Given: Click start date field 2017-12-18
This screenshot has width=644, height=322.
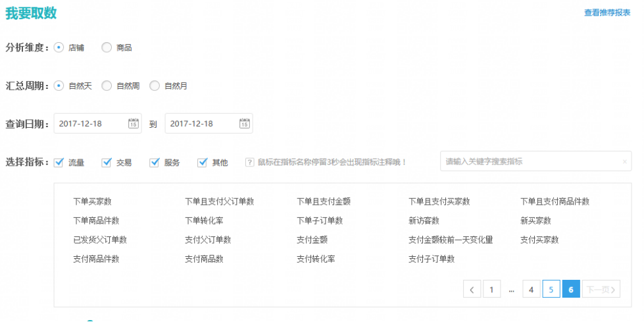Looking at the screenshot, I should (x=98, y=123).
